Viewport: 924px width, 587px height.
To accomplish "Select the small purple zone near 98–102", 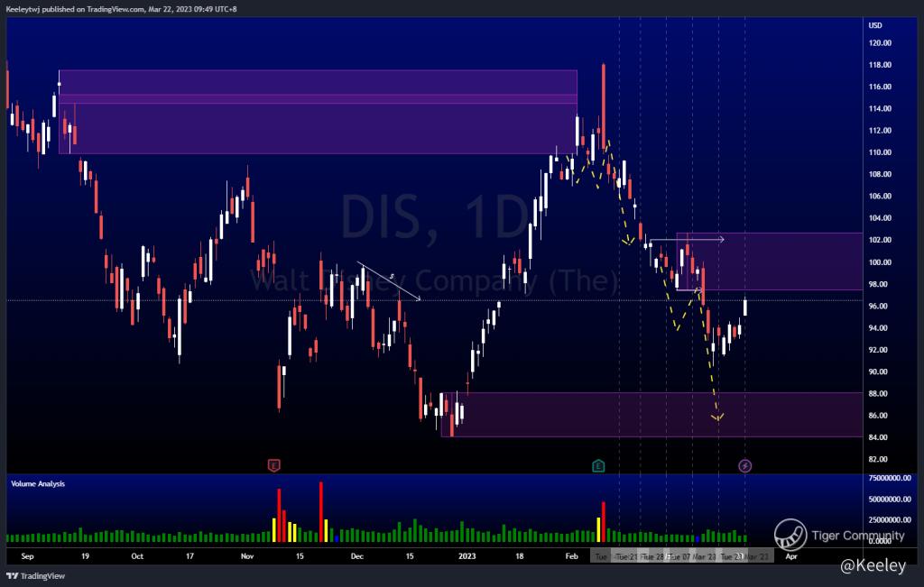I will point(769,261).
